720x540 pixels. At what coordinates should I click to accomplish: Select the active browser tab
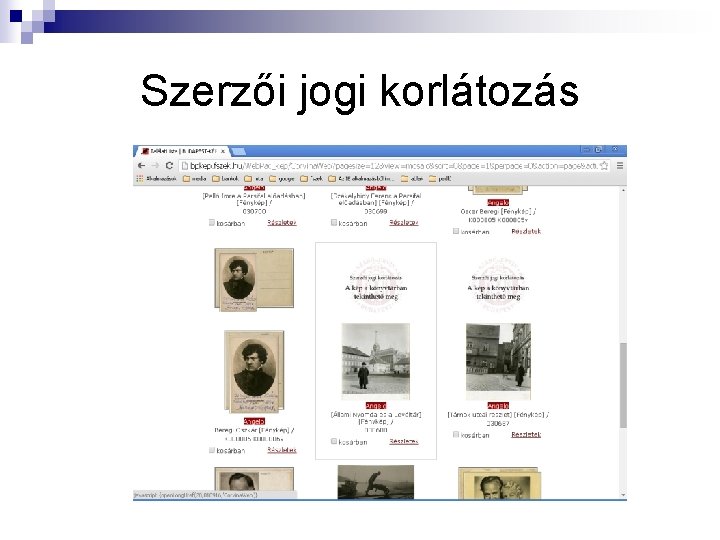[x=181, y=151]
